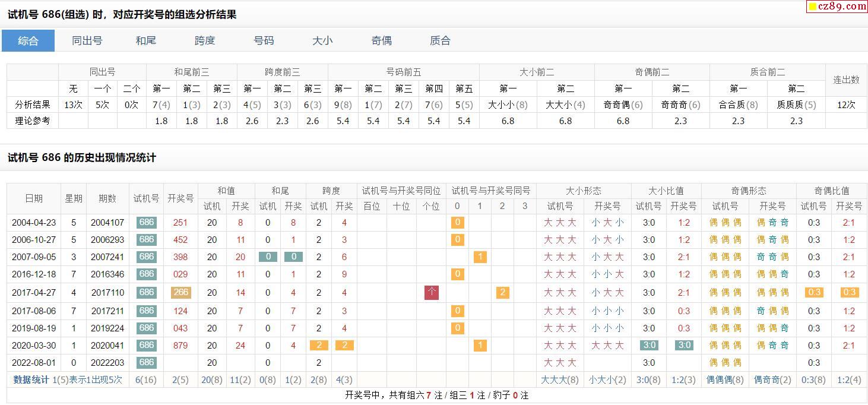This screenshot has height=405, width=868.
Task: Click the orange 0 badge in 2019-08-19 row
Action: tap(457, 328)
